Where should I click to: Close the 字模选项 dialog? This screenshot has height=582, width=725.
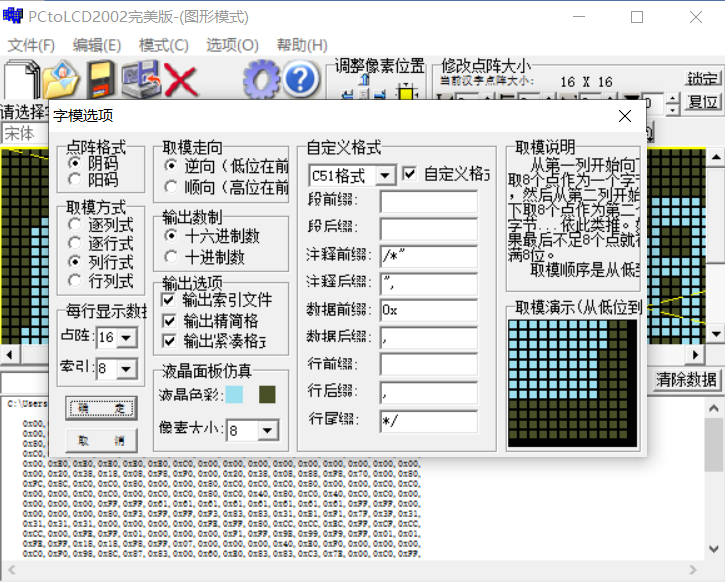coord(625,116)
